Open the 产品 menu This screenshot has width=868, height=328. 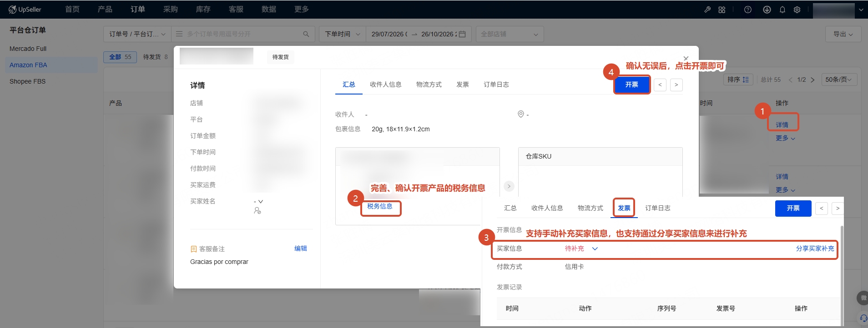[x=105, y=10]
